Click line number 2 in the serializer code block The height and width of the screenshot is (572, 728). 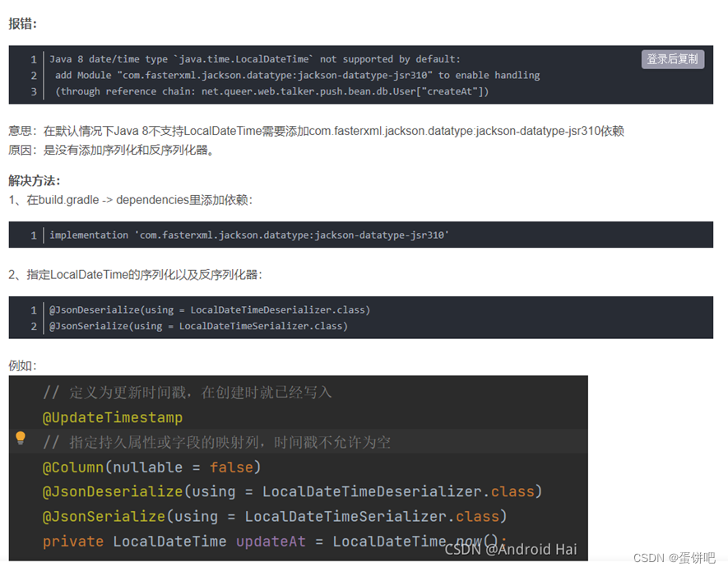click(33, 326)
